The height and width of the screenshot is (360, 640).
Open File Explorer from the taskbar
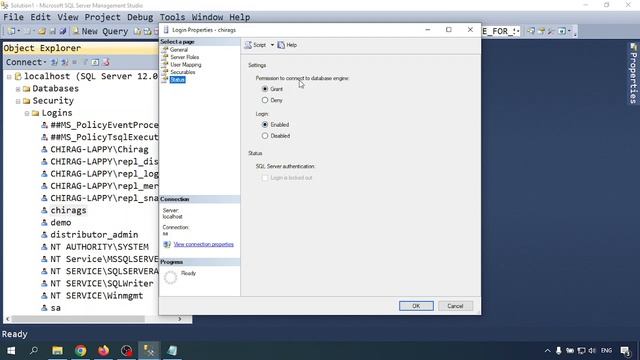[x=58, y=351]
